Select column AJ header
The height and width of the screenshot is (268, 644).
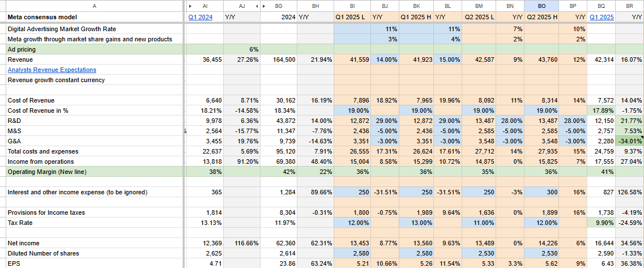241,6
